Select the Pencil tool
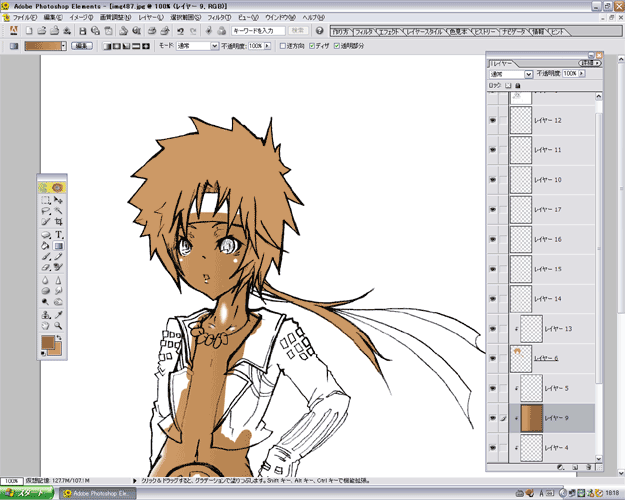Viewport: 625px width, 500px height. click(59, 256)
